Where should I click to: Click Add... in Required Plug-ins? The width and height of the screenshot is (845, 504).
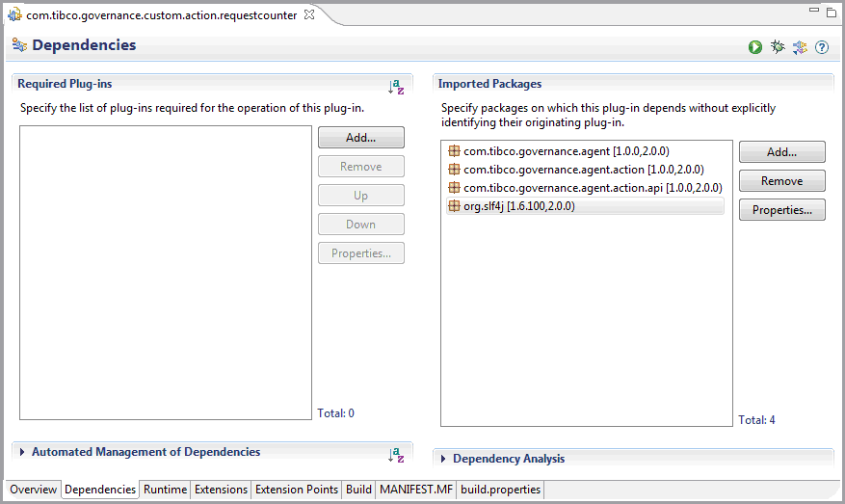[x=361, y=138]
